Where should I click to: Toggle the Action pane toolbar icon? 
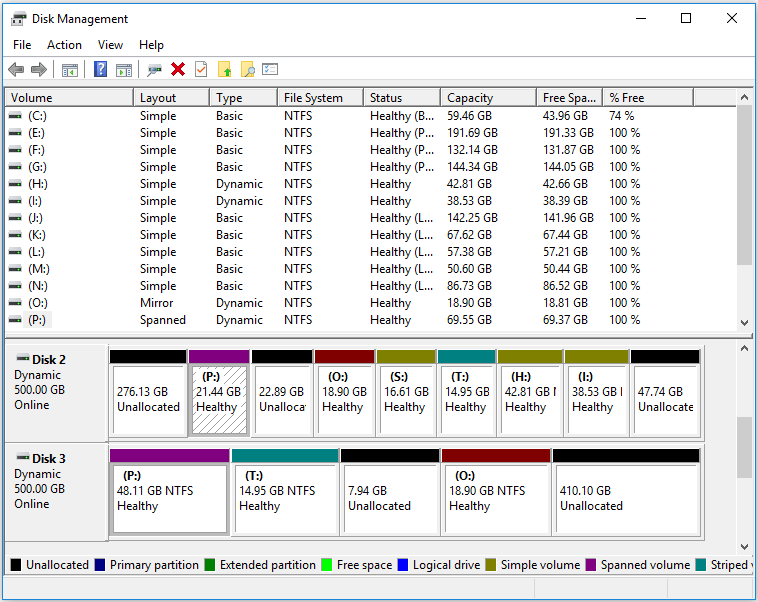point(124,70)
